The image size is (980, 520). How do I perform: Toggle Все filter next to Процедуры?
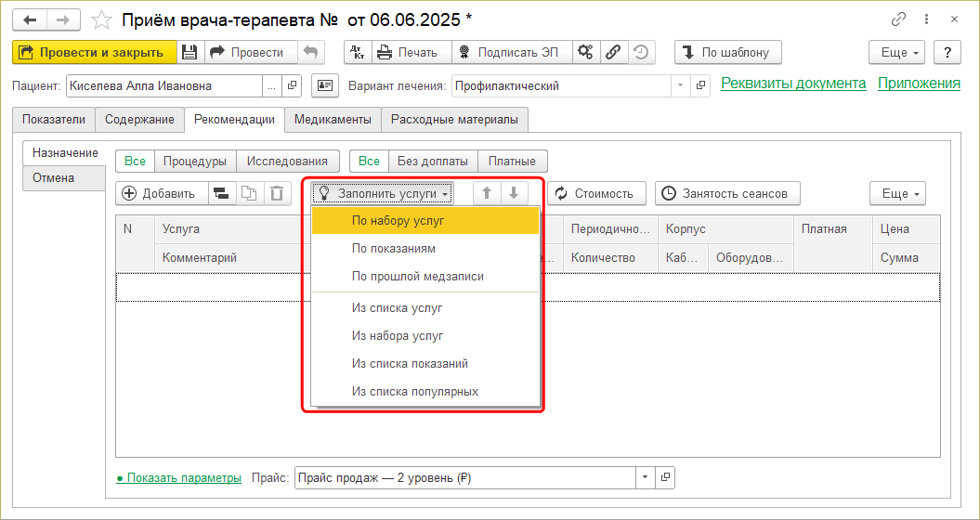135,162
